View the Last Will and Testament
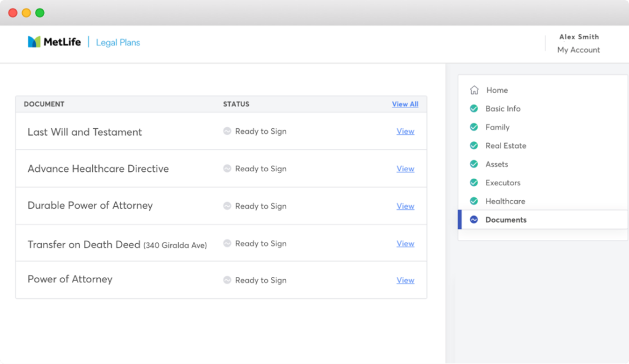The image size is (629, 364). click(405, 131)
